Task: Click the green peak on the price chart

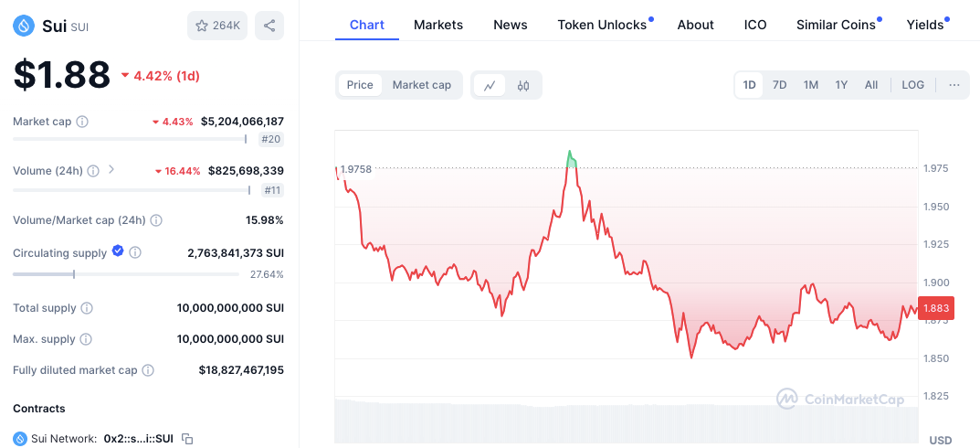Action: pyautogui.click(x=571, y=159)
